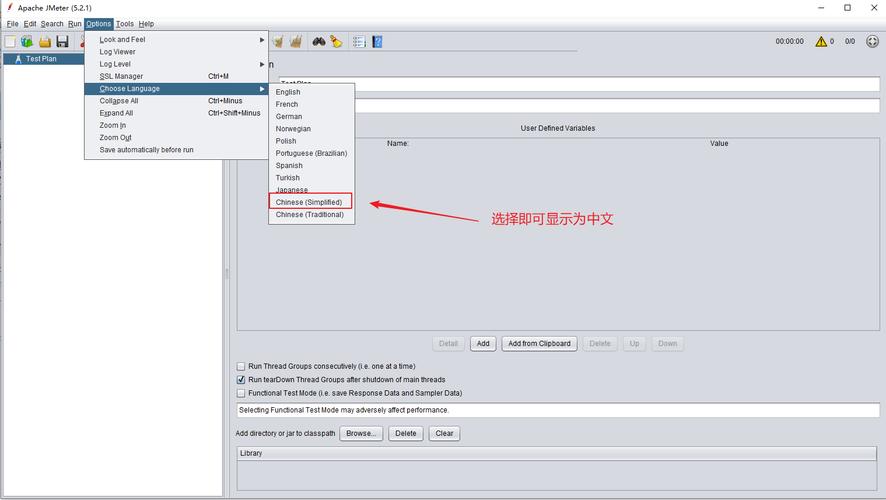Open the Search menu

point(52,24)
